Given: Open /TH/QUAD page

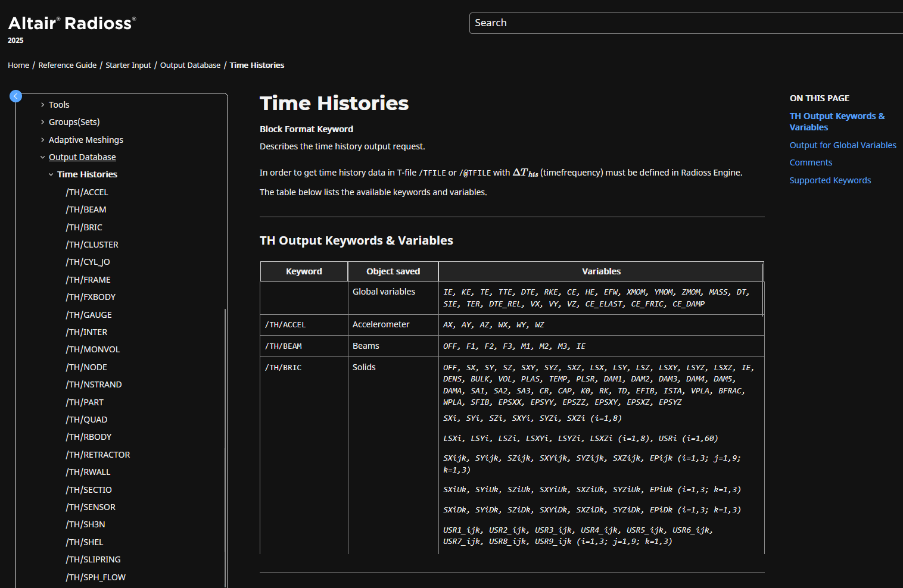Looking at the screenshot, I should click(x=86, y=420).
